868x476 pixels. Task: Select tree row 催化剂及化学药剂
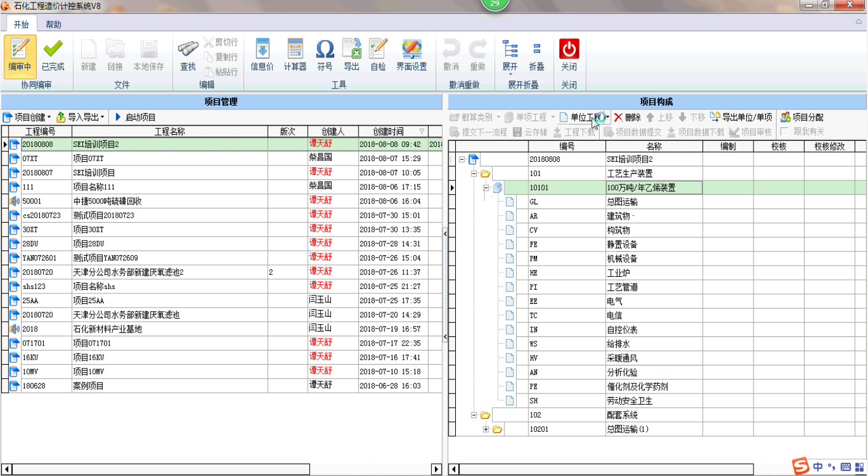(658, 387)
